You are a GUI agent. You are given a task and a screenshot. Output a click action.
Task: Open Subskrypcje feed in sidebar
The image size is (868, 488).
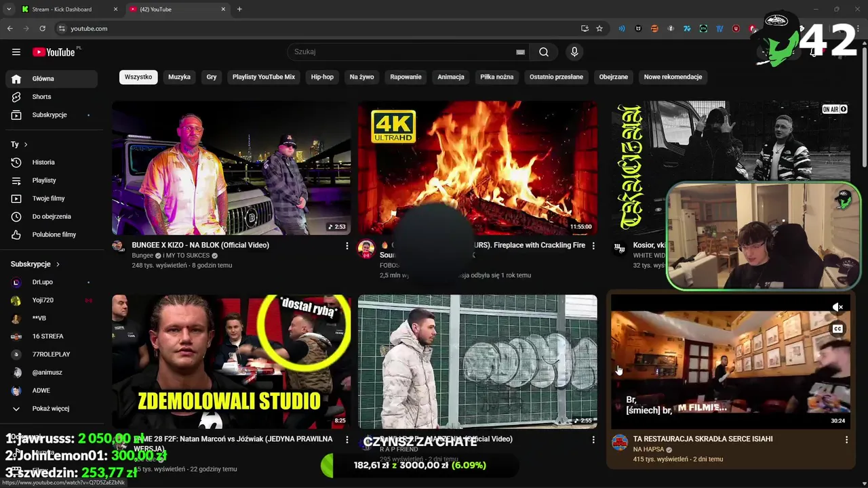coord(52,115)
